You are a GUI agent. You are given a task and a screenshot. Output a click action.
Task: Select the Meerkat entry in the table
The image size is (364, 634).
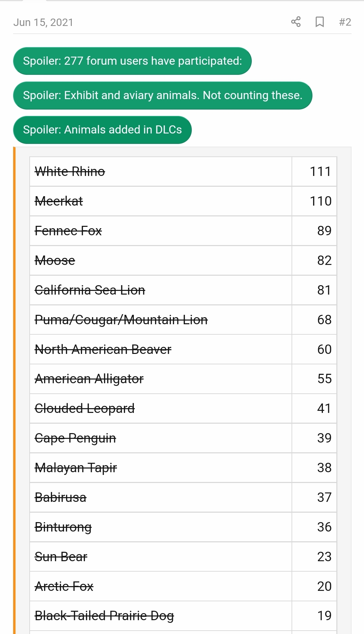(x=59, y=201)
